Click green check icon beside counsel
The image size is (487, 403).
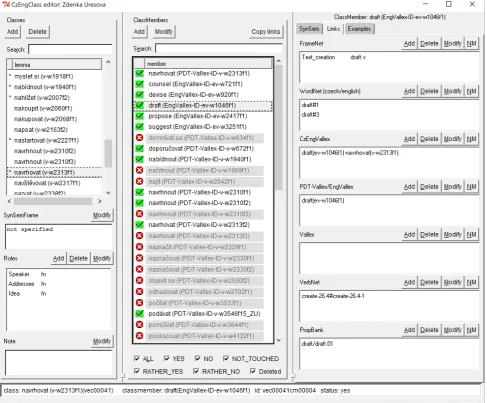pos(139,84)
